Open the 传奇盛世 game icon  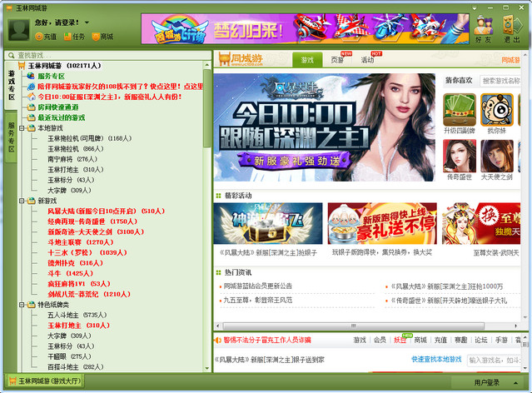[x=460, y=156]
